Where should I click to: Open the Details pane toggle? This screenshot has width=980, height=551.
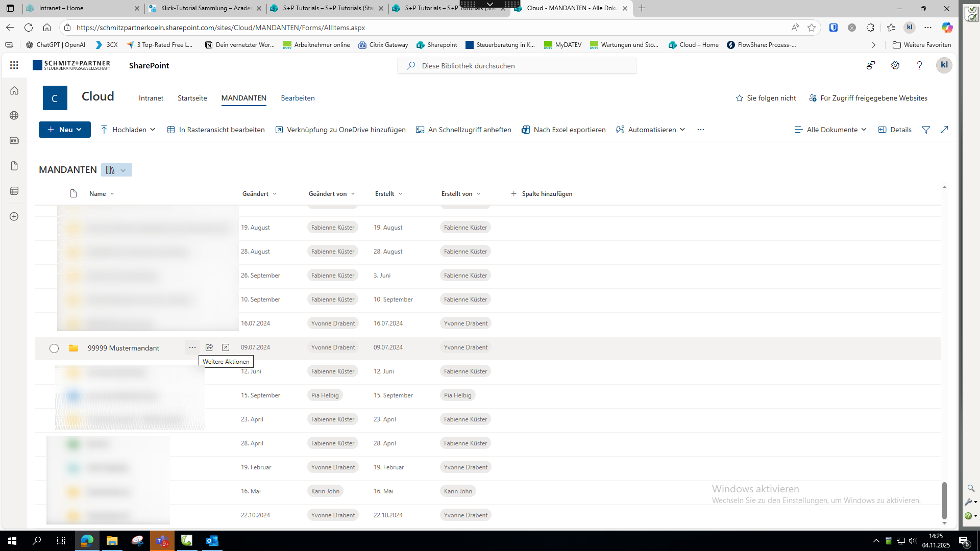pos(895,130)
